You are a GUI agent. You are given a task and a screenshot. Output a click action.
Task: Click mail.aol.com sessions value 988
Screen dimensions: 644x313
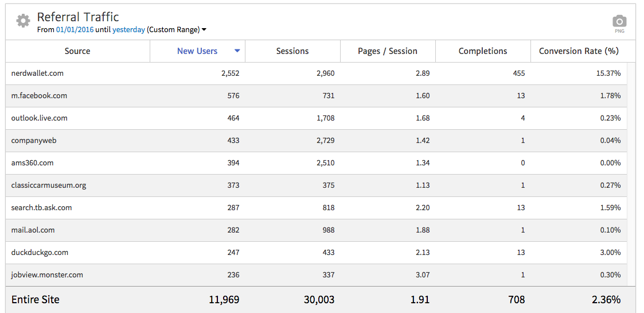(x=329, y=230)
